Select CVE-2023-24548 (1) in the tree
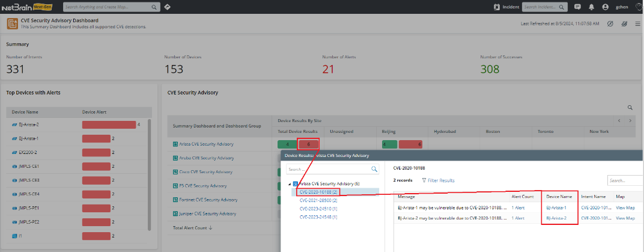 point(318,217)
